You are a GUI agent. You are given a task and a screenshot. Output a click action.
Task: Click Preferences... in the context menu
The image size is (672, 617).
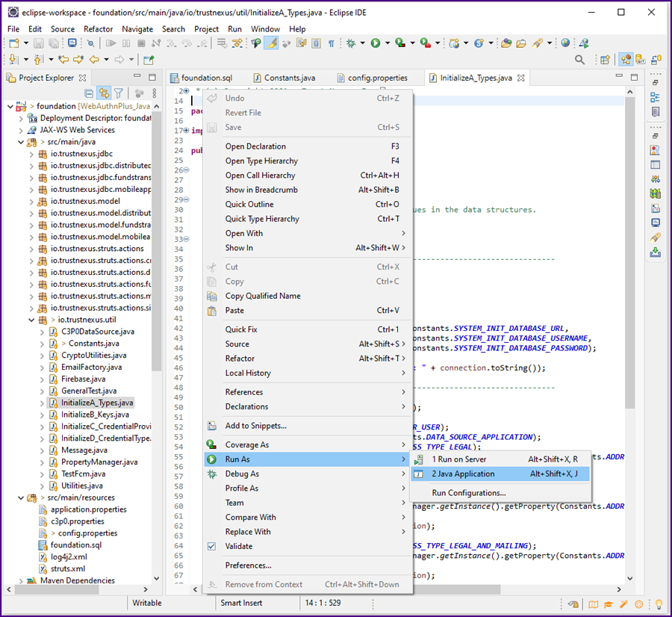307,565
